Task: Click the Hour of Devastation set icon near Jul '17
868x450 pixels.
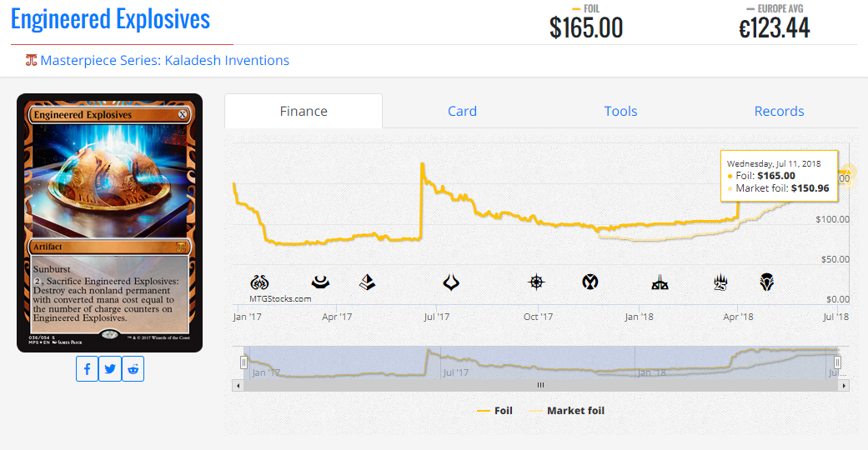Action: pyautogui.click(x=452, y=282)
